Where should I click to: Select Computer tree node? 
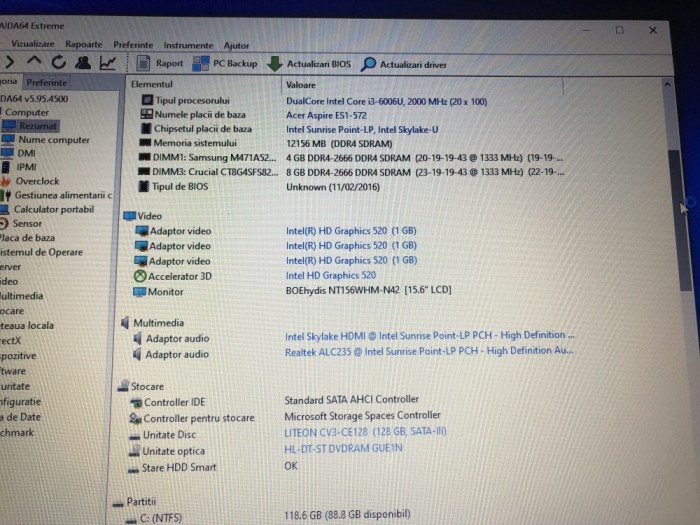(27, 112)
